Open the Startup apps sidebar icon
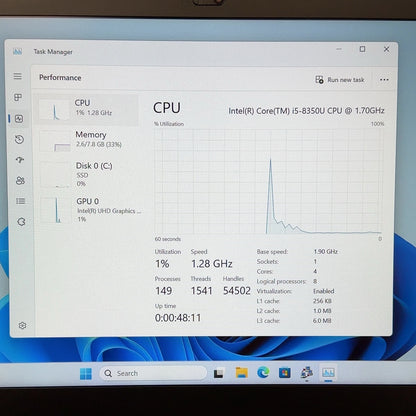416x416 pixels. [x=20, y=160]
